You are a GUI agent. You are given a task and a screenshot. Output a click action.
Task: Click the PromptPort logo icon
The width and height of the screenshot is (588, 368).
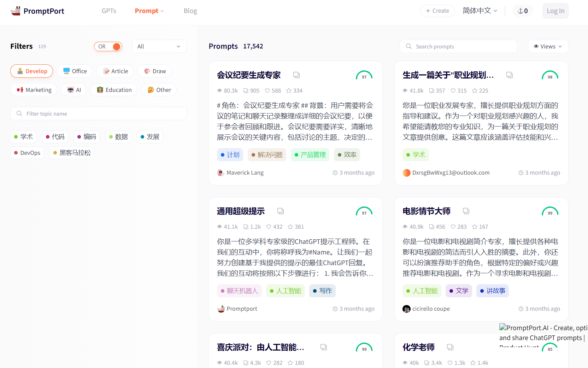pyautogui.click(x=15, y=11)
